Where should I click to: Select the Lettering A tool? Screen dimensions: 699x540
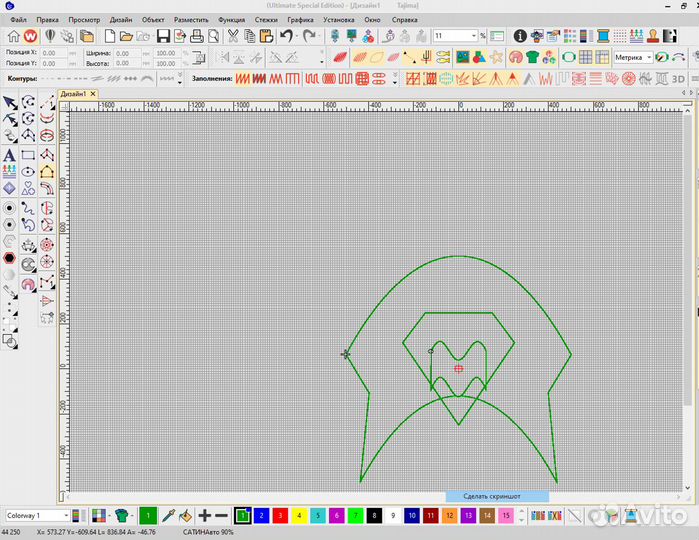point(9,155)
